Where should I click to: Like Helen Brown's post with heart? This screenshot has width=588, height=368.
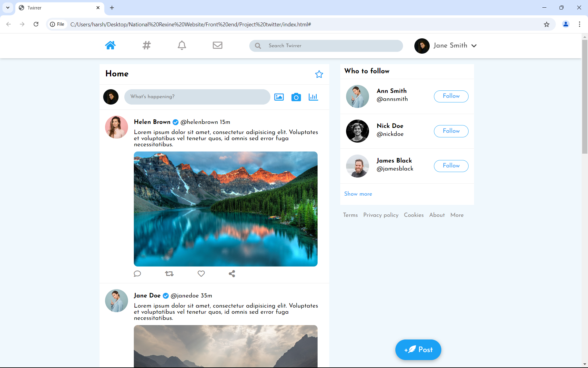pos(201,274)
